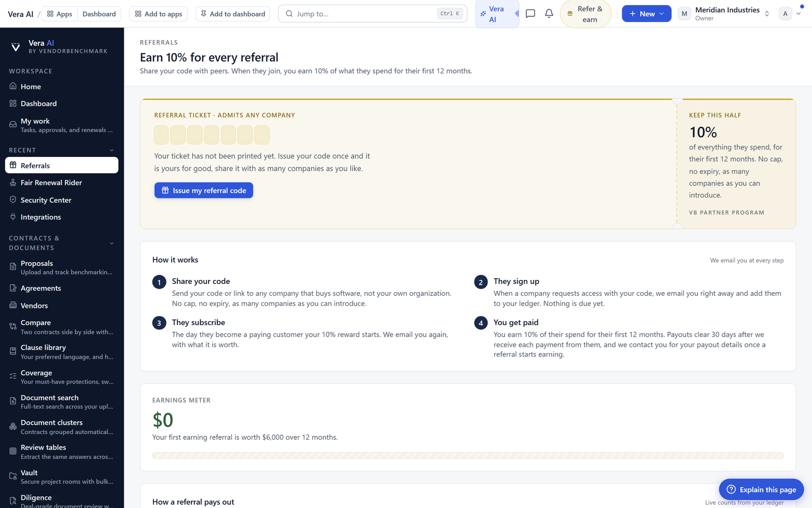
Task: Click Explain this page
Action: [x=761, y=489]
